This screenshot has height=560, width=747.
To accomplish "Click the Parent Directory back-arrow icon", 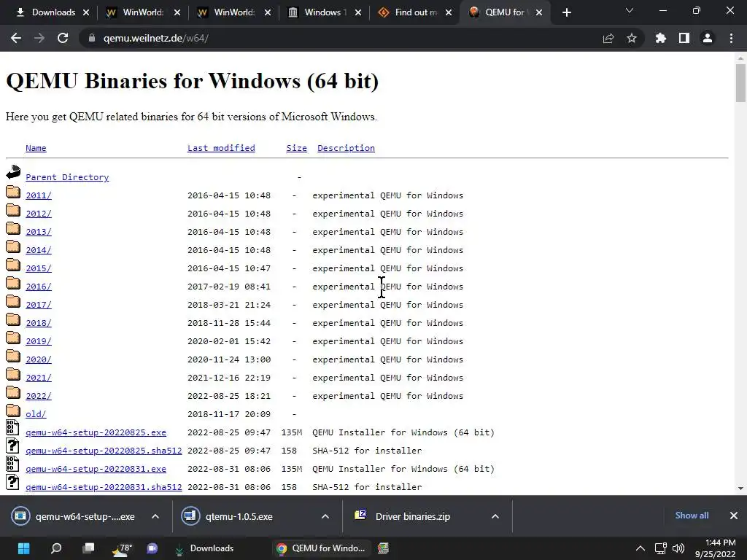I will pos(13,172).
